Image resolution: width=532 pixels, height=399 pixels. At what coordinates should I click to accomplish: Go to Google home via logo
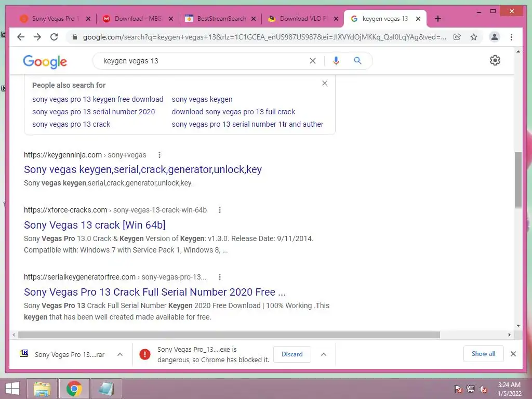(x=45, y=62)
